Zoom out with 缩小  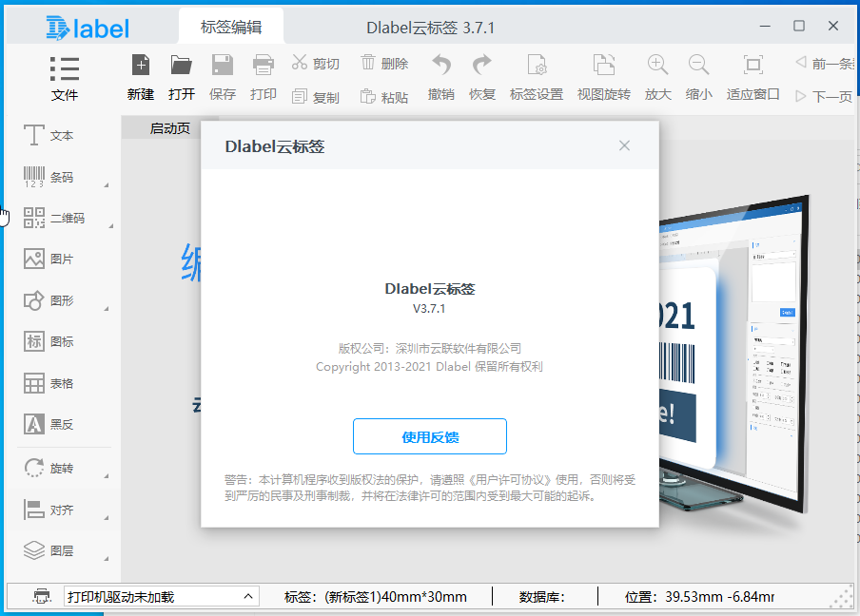point(698,78)
